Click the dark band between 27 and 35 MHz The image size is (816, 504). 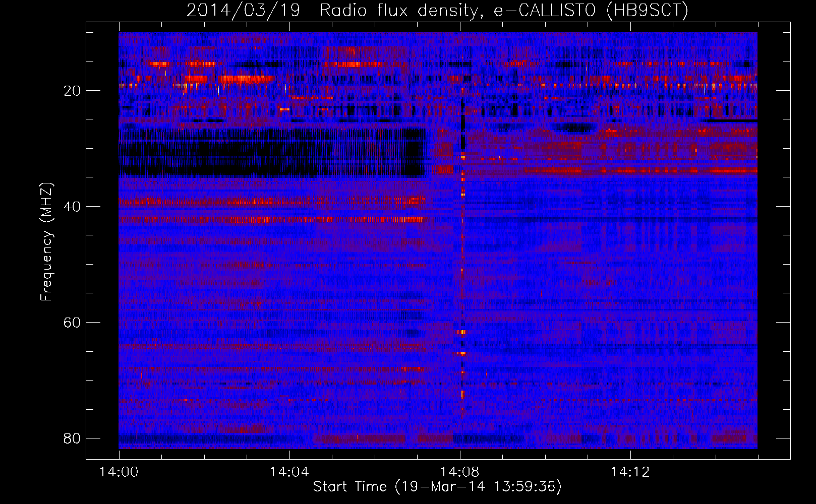tap(272, 152)
